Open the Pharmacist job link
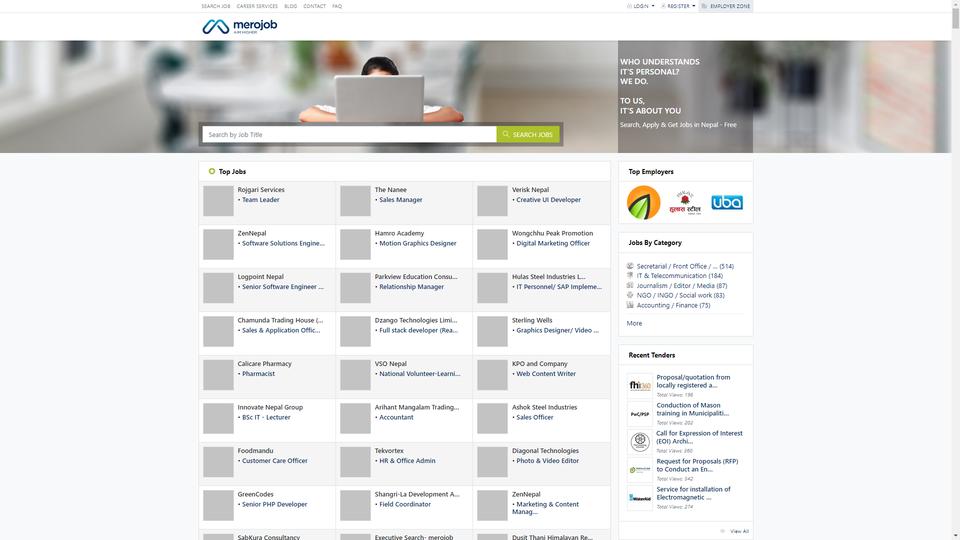 coord(258,373)
